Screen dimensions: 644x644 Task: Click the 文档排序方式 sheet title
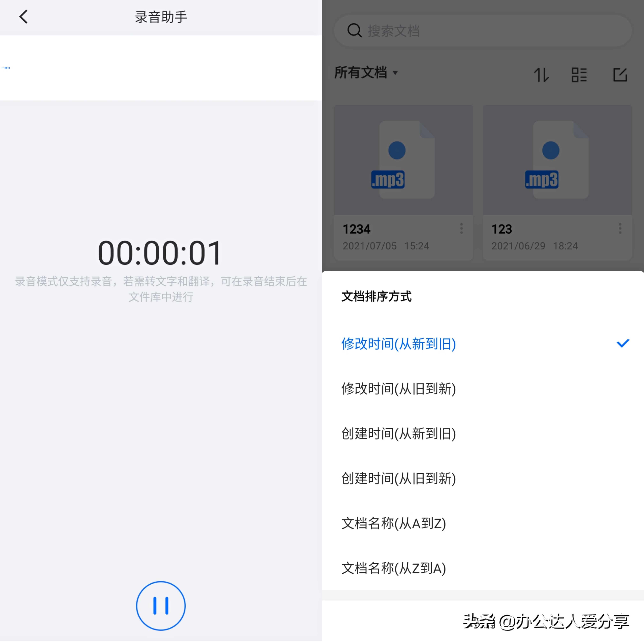(376, 296)
